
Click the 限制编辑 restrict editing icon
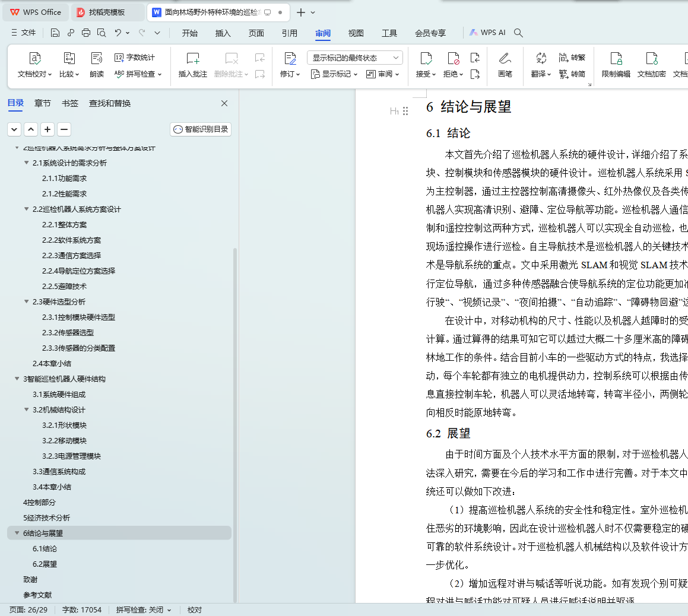tap(616, 59)
